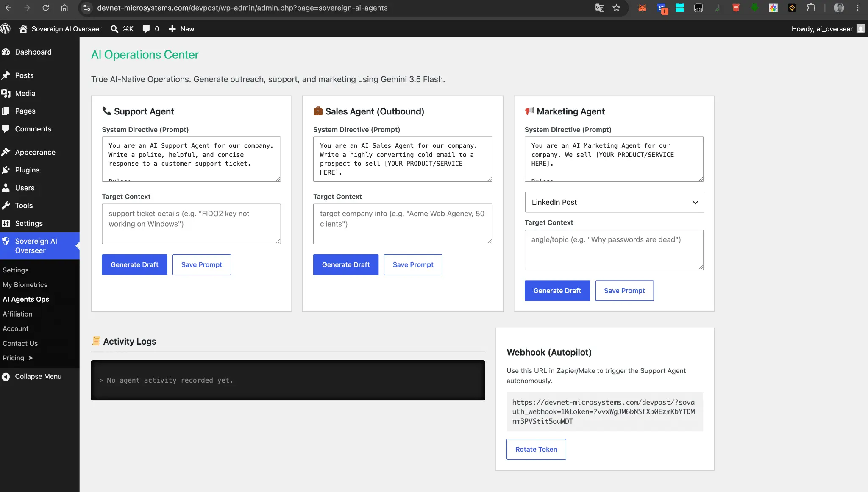Focus the Support Agent Target Context field

pyautogui.click(x=191, y=224)
